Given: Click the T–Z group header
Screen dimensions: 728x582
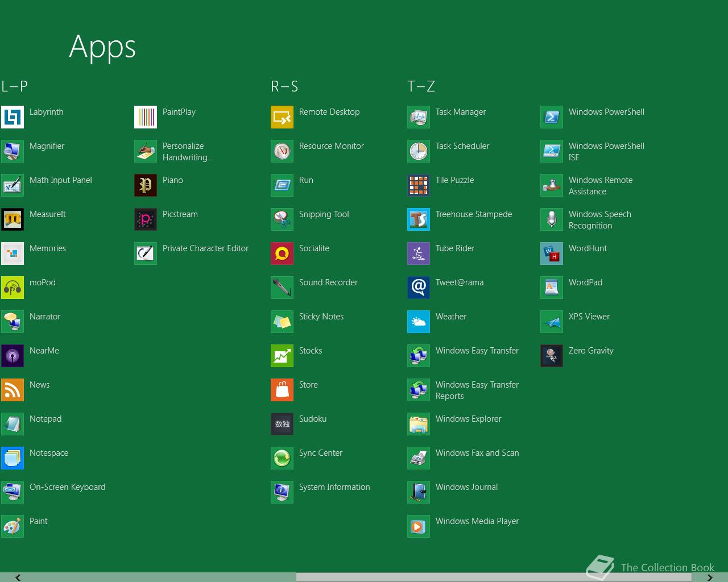Looking at the screenshot, I should pos(421,86).
